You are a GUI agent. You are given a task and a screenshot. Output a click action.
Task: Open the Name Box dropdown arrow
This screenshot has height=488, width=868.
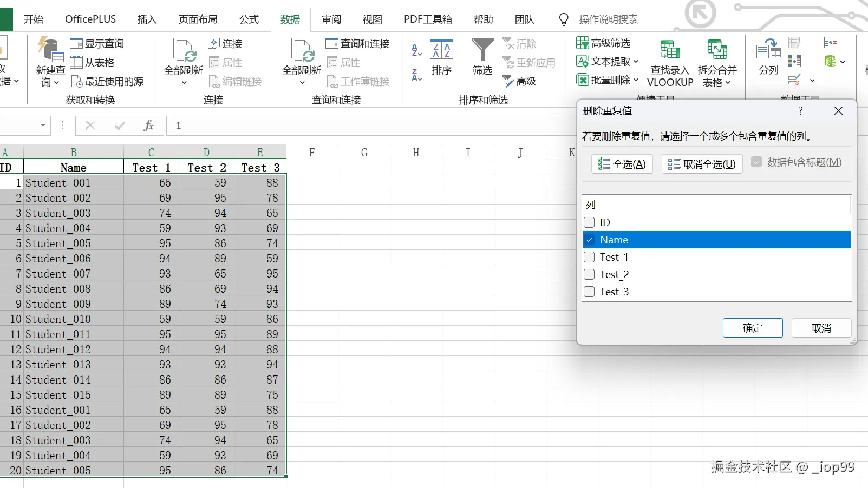tap(44, 126)
